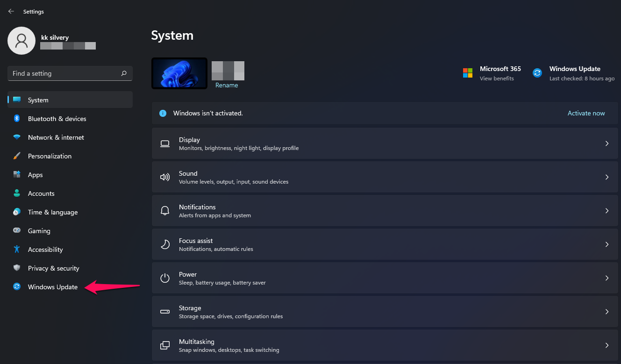The image size is (621, 364).
Task: Select the Power settings icon
Action: [165, 278]
